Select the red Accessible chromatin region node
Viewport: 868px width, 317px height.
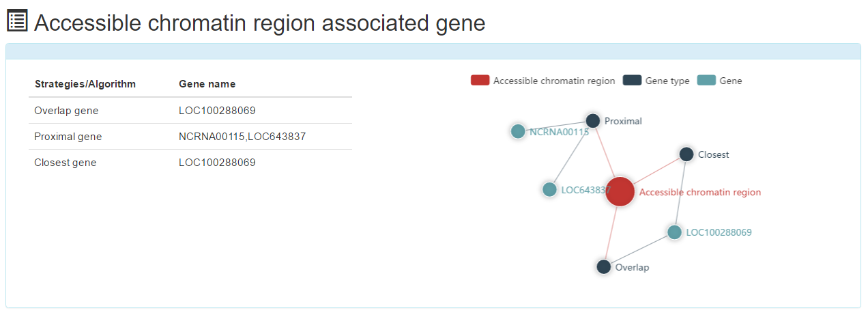[620, 191]
